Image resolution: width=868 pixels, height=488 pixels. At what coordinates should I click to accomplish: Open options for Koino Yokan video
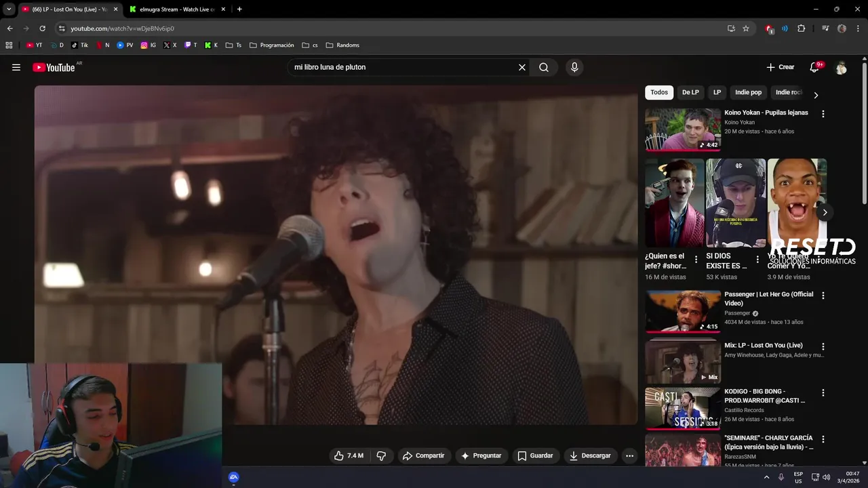[x=823, y=114]
